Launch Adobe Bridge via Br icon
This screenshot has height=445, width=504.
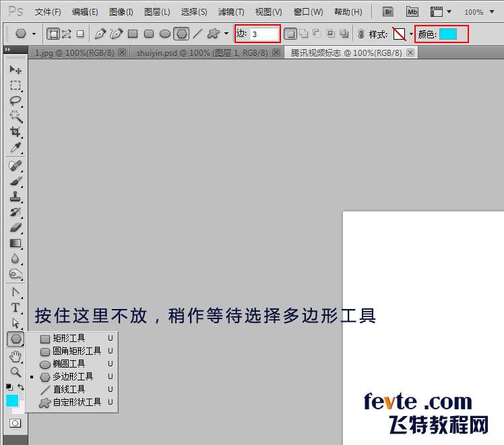coord(388,12)
